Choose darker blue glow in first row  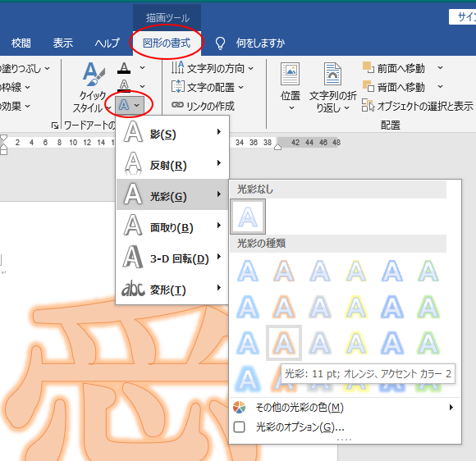click(x=392, y=271)
